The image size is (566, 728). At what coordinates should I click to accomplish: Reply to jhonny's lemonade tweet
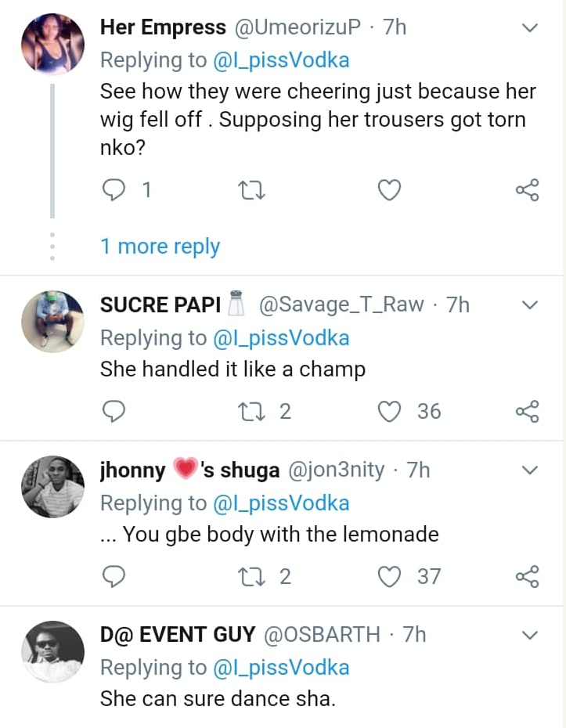coord(114,577)
